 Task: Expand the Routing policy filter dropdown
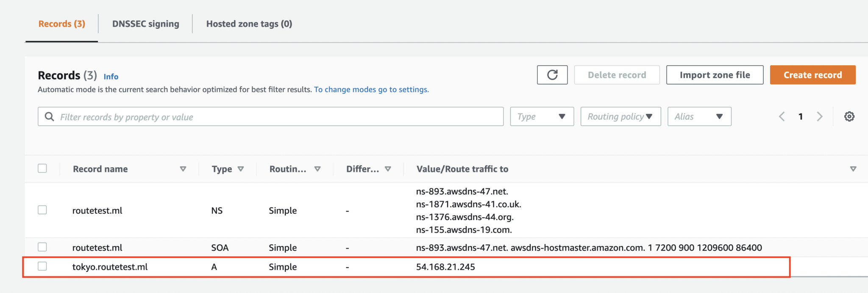(620, 116)
